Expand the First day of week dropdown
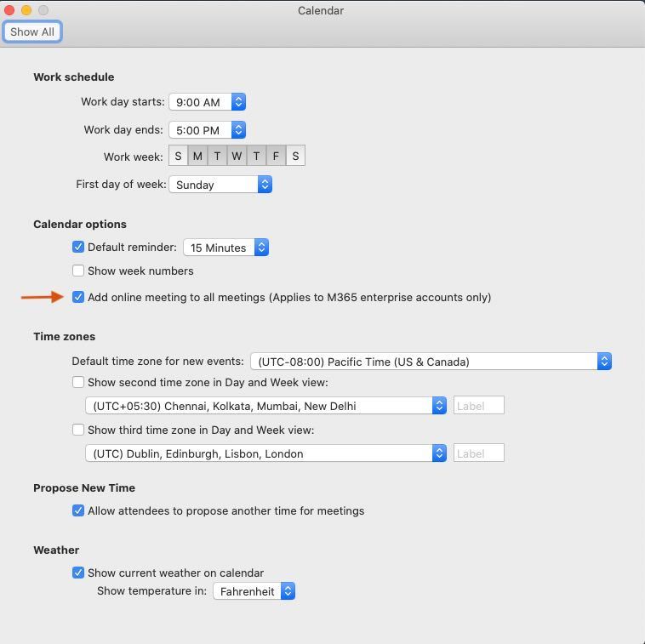This screenshot has width=645, height=644. click(220, 185)
